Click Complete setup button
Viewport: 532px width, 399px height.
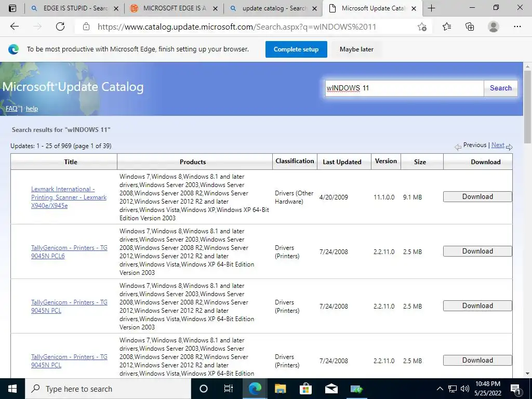[296, 49]
